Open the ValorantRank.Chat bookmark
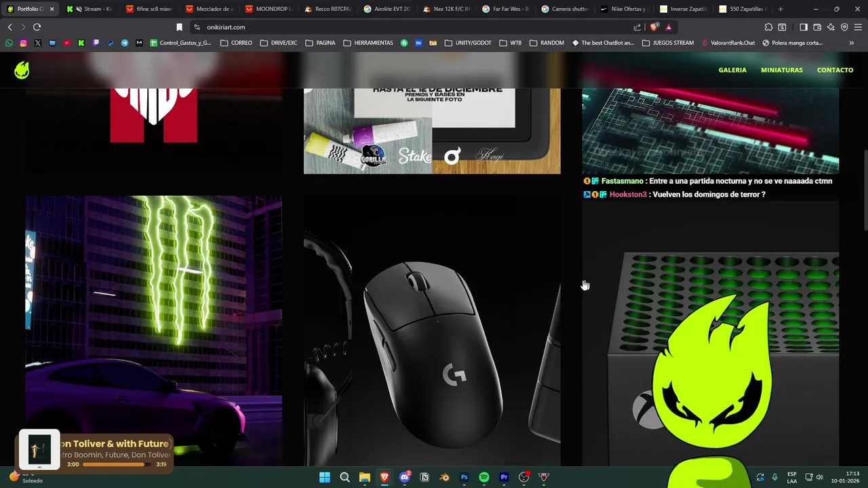Screen dimensions: 868x488 coord(728,43)
